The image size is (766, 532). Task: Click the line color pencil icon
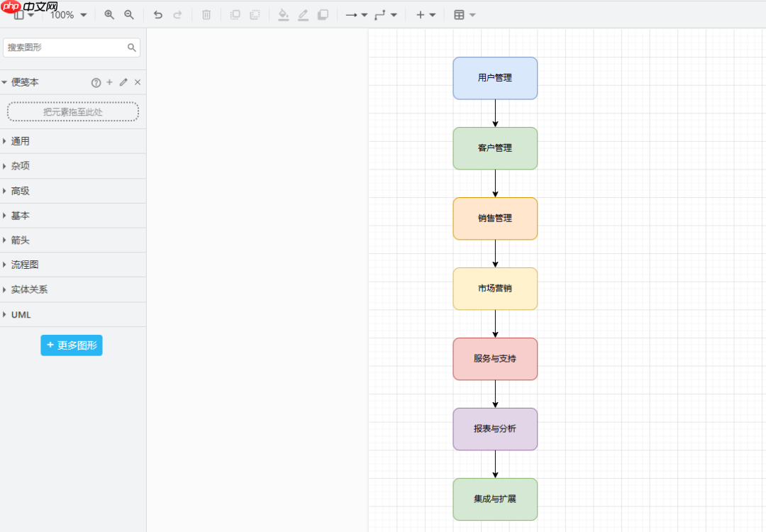point(303,15)
